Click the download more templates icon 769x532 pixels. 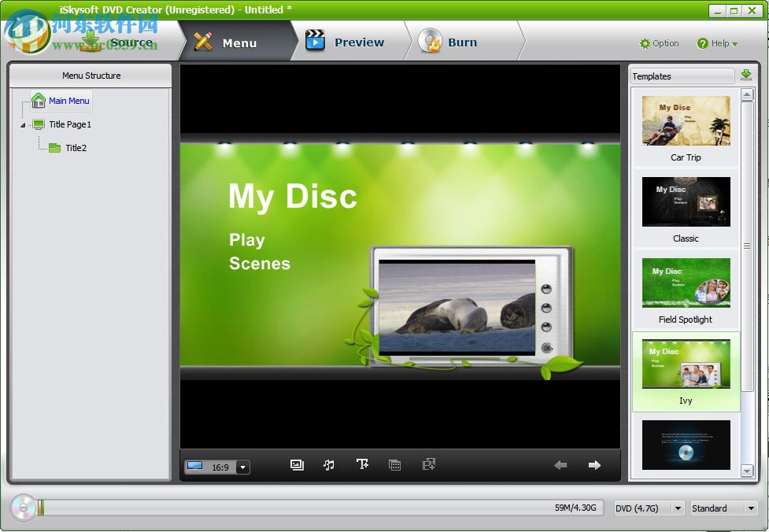click(745, 75)
